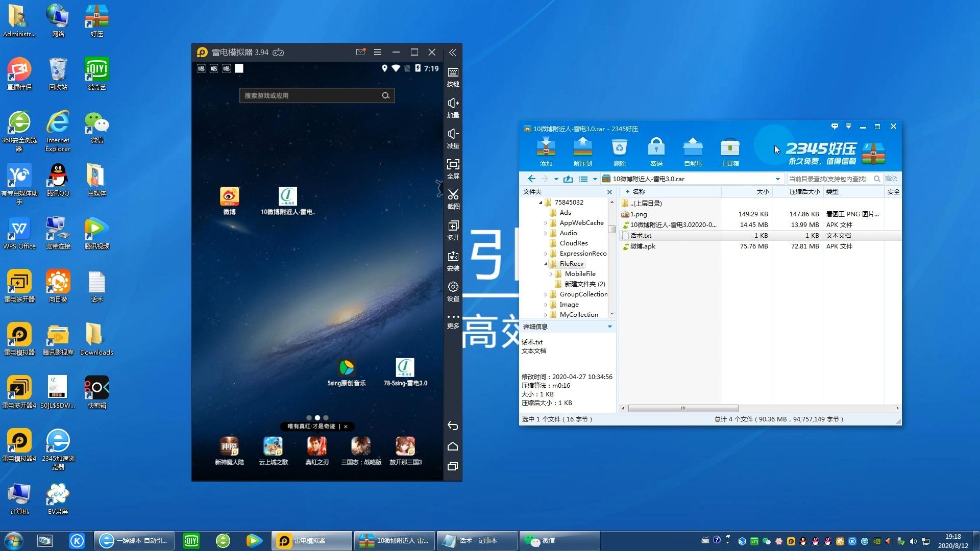
Task: Click the horizontal scrollbar of the file list
Action: point(683,408)
